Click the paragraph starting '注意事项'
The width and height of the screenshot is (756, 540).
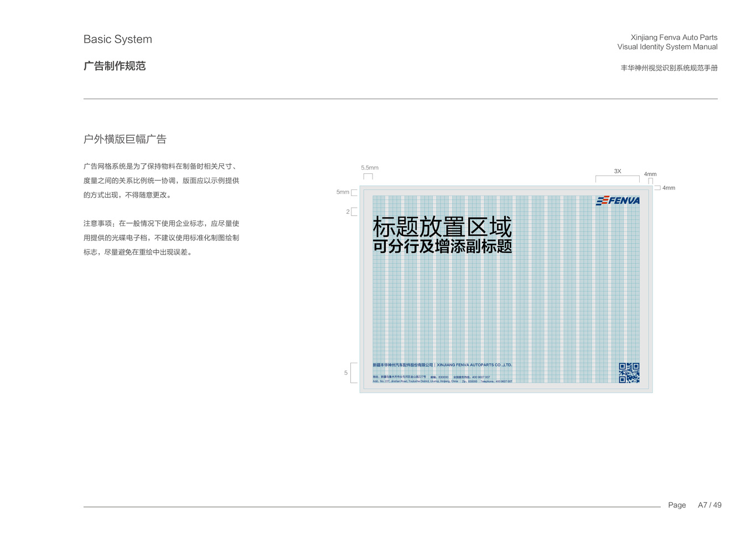162,238
